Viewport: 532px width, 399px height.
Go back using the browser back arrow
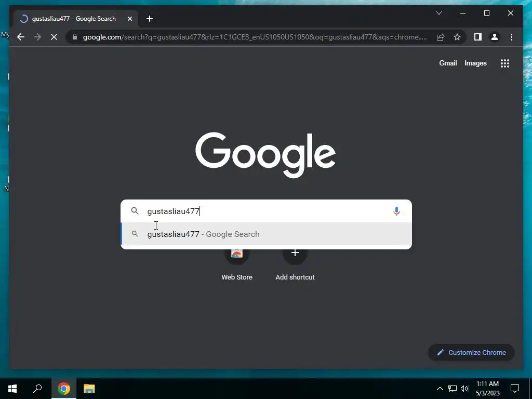21,37
